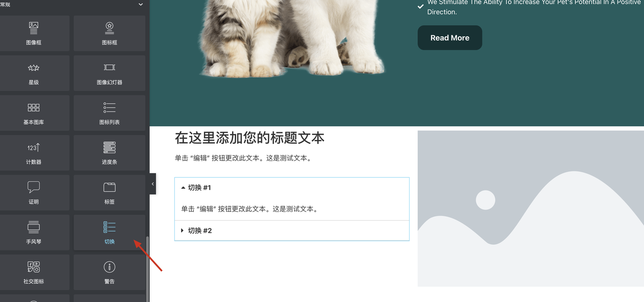The height and width of the screenshot is (302, 644).
Task: Pick the 图像幻灯器 image carousel widget
Action: point(110,73)
